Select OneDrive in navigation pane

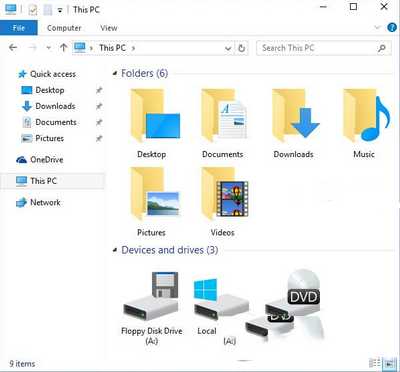click(47, 160)
